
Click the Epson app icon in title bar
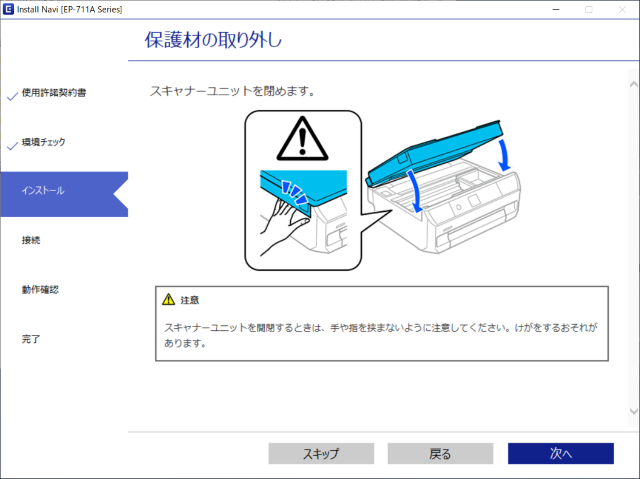8,9
